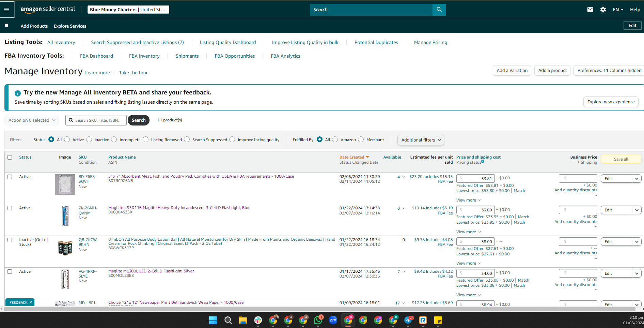Select the Active status radio button
Viewport: 644px width, 328px height.
tap(67, 139)
